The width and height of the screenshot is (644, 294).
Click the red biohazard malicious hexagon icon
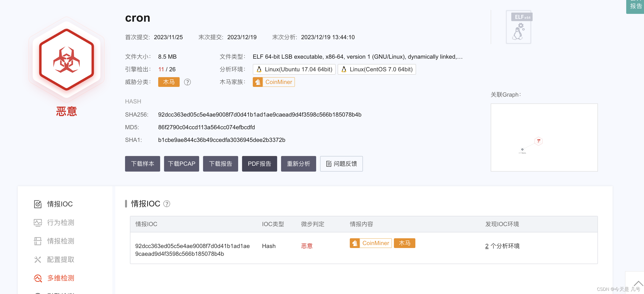click(67, 59)
